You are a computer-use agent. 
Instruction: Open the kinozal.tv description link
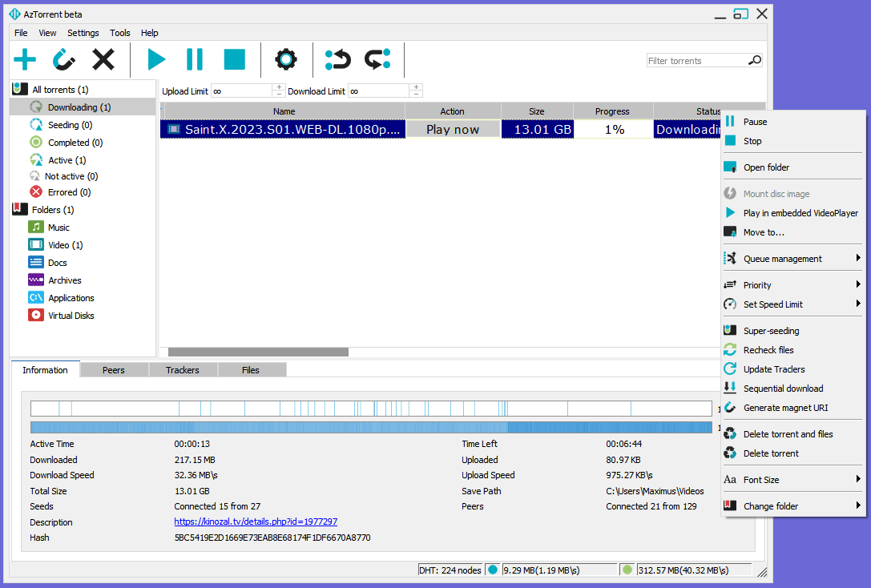coord(256,522)
